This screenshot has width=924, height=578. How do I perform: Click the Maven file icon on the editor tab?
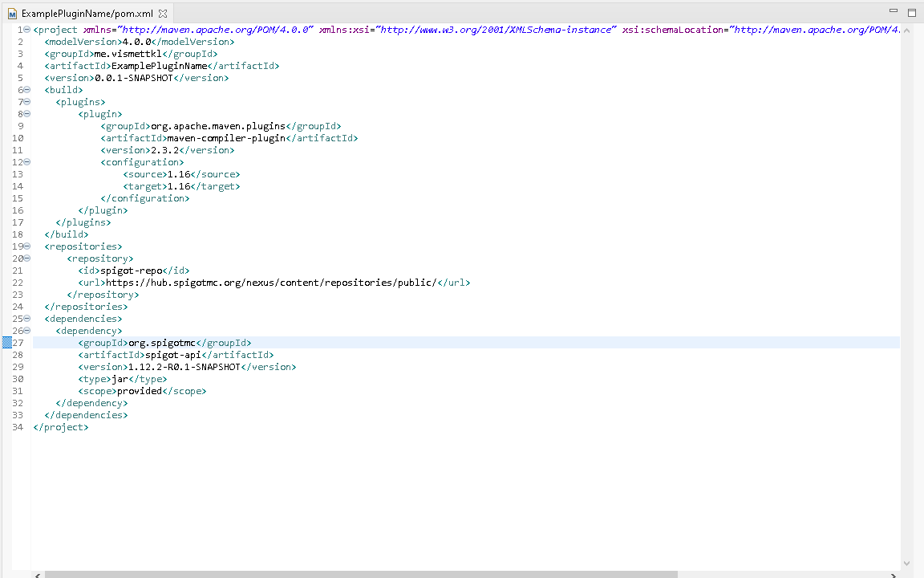point(13,13)
